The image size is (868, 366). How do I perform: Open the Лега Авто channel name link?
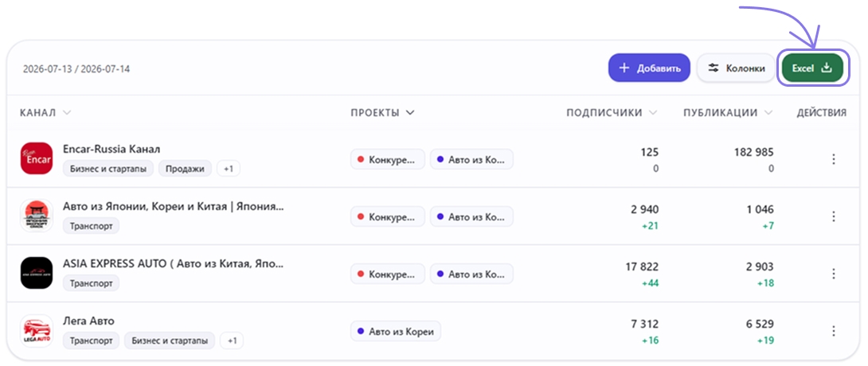88,321
